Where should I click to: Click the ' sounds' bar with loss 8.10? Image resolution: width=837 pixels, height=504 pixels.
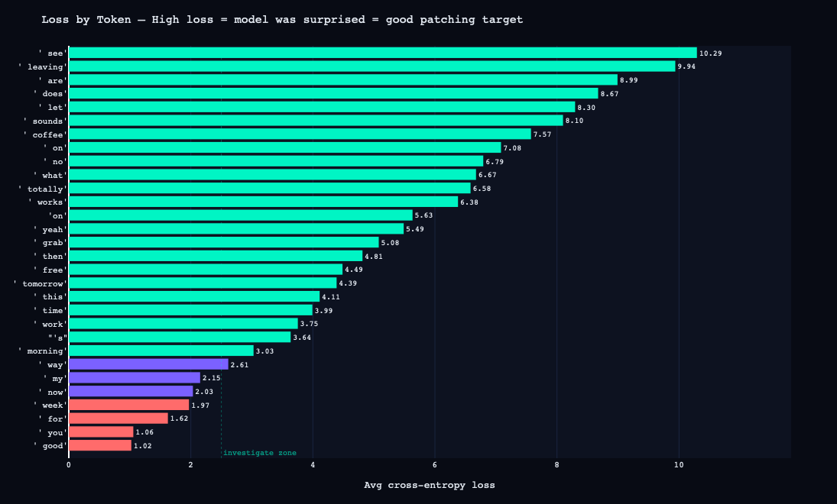coord(316,121)
